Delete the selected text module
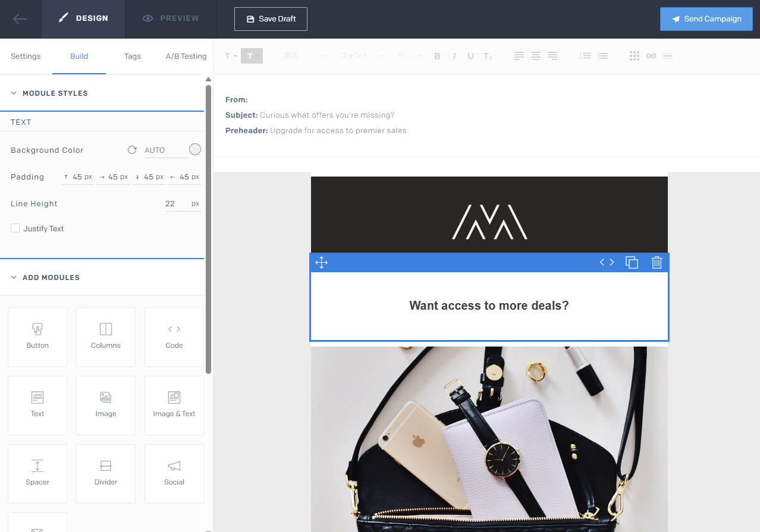This screenshot has height=532, width=760. pos(657,262)
